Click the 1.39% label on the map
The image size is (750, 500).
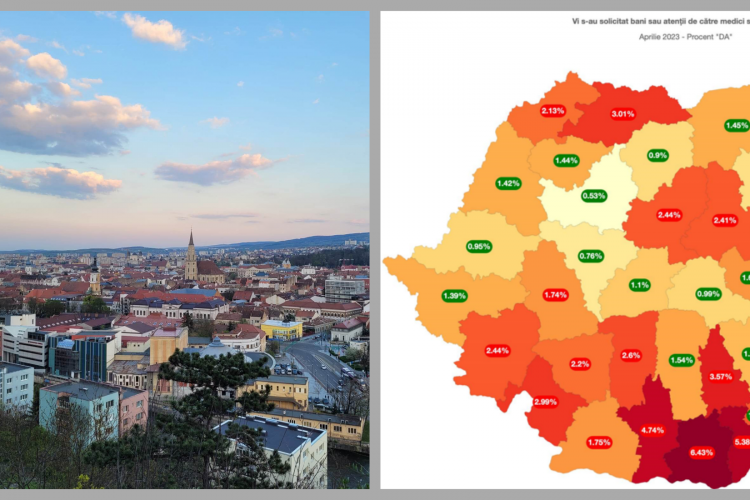click(x=455, y=296)
